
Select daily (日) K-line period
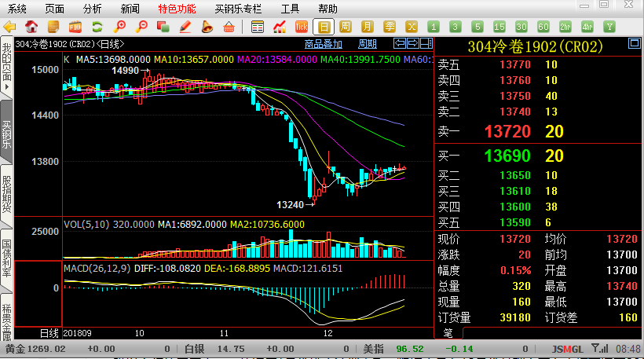[324, 27]
